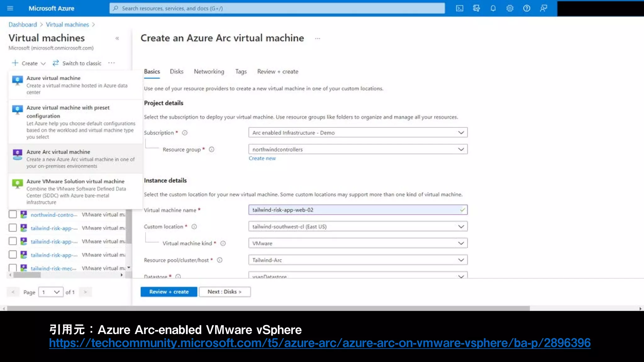Click the VM icon next to tailwind-risk-mec row
Viewport: 644px width, 362px height.
point(24,268)
